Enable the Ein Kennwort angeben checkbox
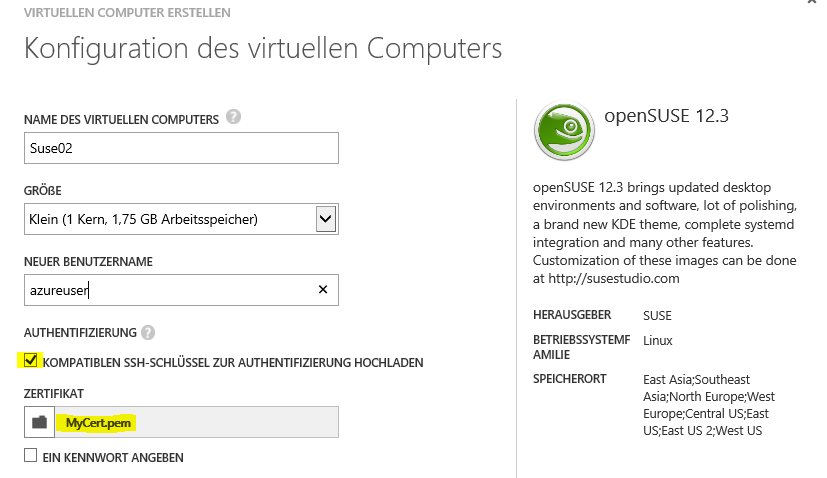 pyautogui.click(x=31, y=456)
